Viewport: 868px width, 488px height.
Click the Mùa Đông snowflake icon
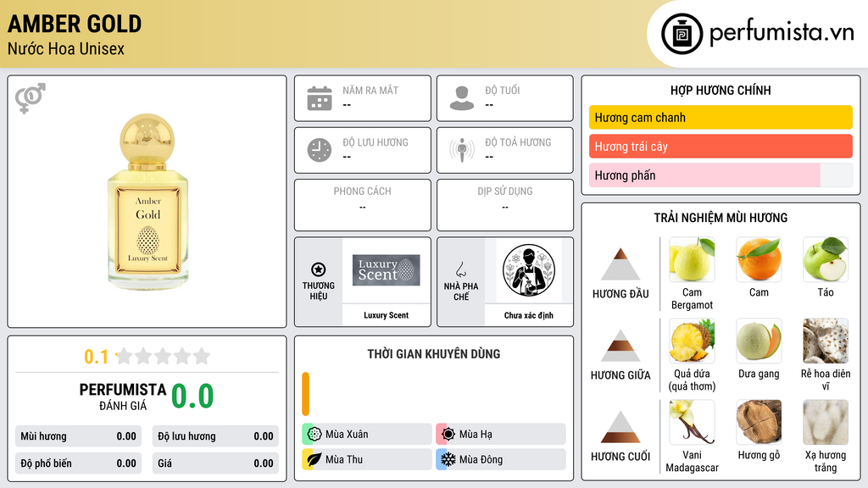448,459
